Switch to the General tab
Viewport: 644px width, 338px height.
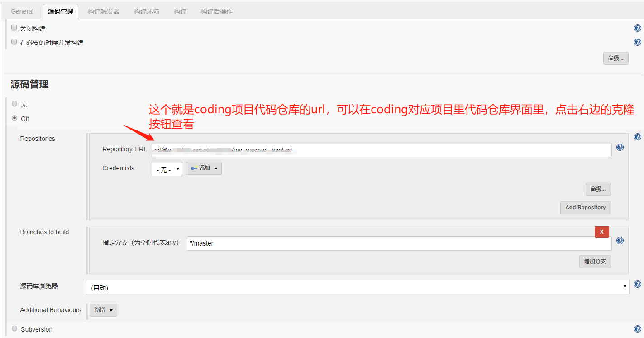pyautogui.click(x=22, y=11)
